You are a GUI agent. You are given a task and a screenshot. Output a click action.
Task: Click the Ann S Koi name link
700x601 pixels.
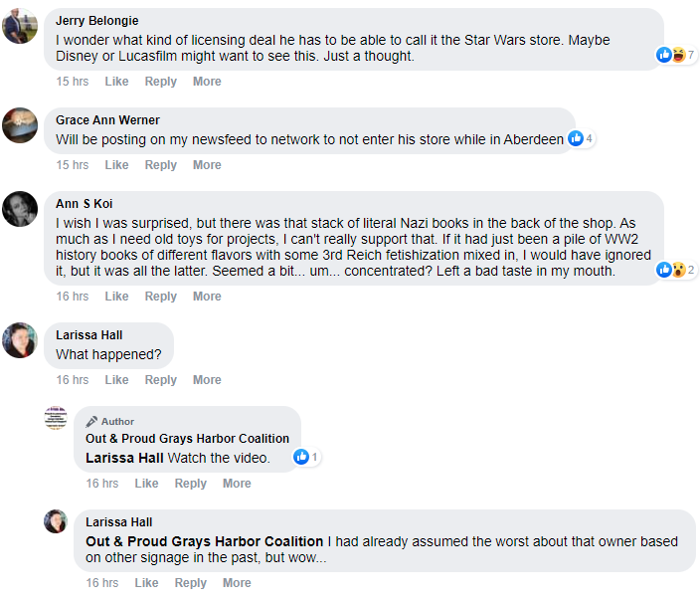pyautogui.click(x=84, y=204)
